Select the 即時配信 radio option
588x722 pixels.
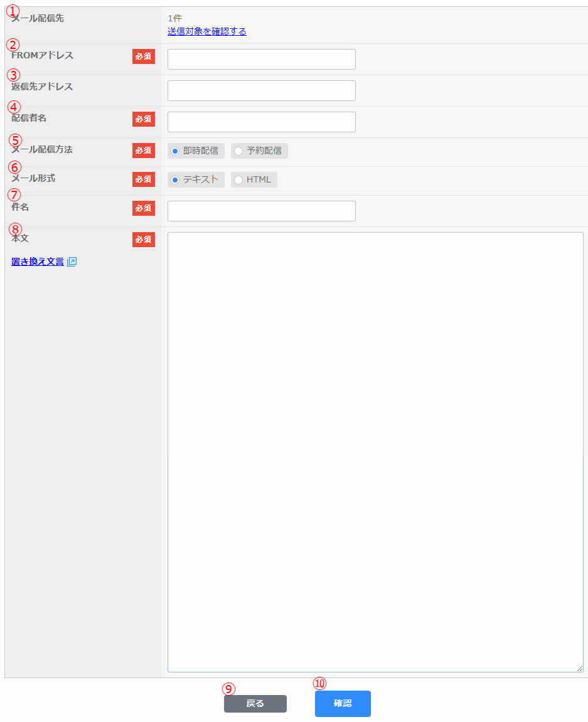tap(176, 151)
